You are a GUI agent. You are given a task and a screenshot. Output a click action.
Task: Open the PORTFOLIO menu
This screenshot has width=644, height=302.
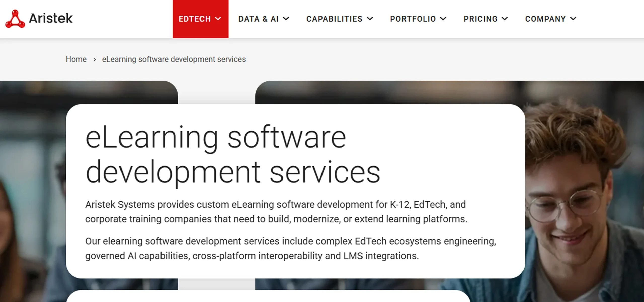point(418,19)
